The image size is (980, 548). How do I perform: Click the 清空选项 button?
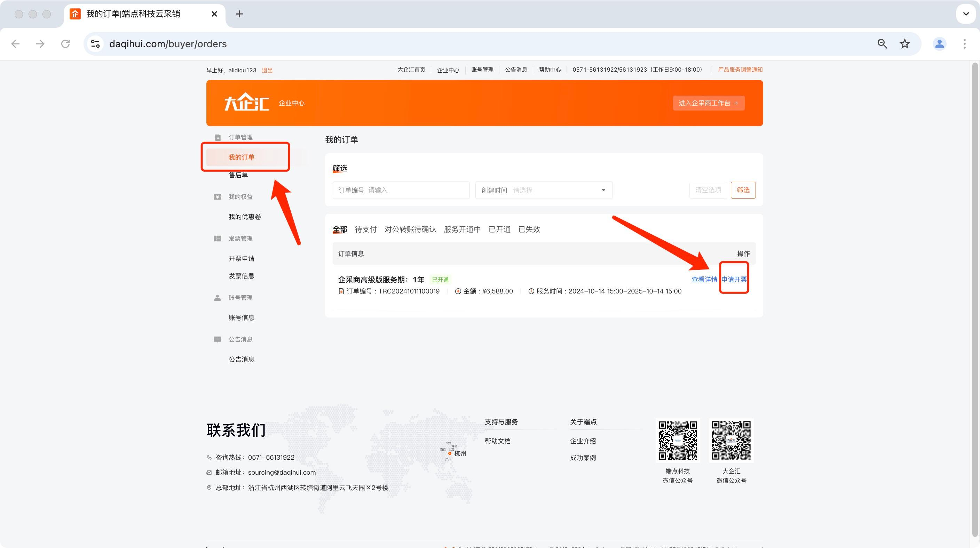coord(708,190)
